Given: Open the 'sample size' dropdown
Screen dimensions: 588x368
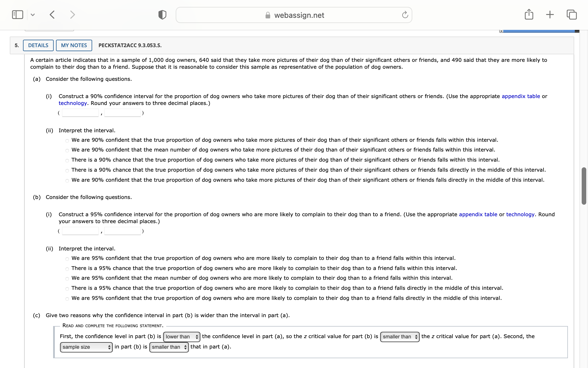Looking at the screenshot, I should [86, 347].
